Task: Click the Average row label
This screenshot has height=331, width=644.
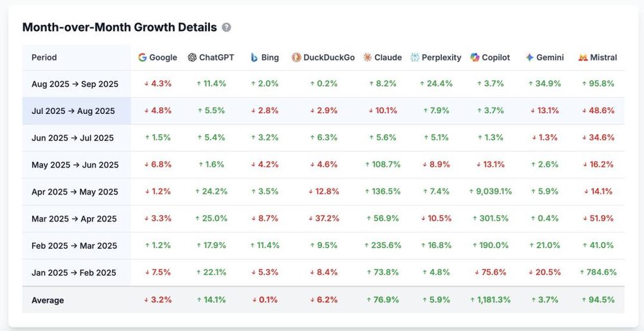Action: [48, 300]
